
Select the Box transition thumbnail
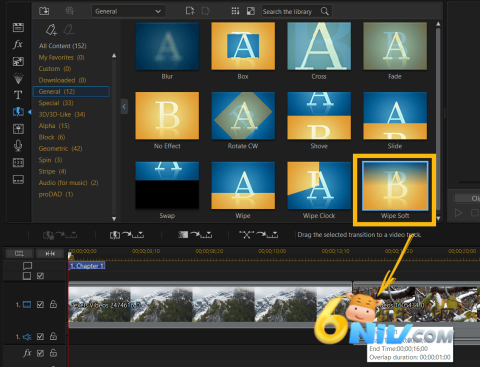[x=243, y=46]
